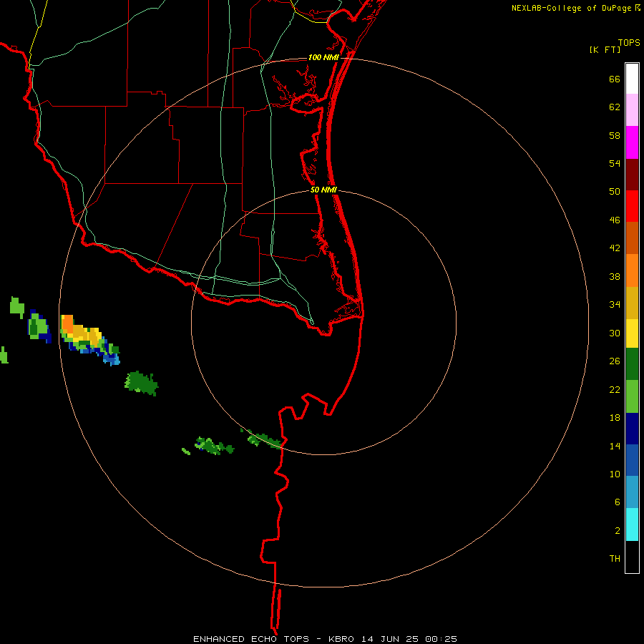Image resolution: width=644 pixels, height=644 pixels.
Task: Click the white 66 kft legend swatch
Action: (632, 79)
